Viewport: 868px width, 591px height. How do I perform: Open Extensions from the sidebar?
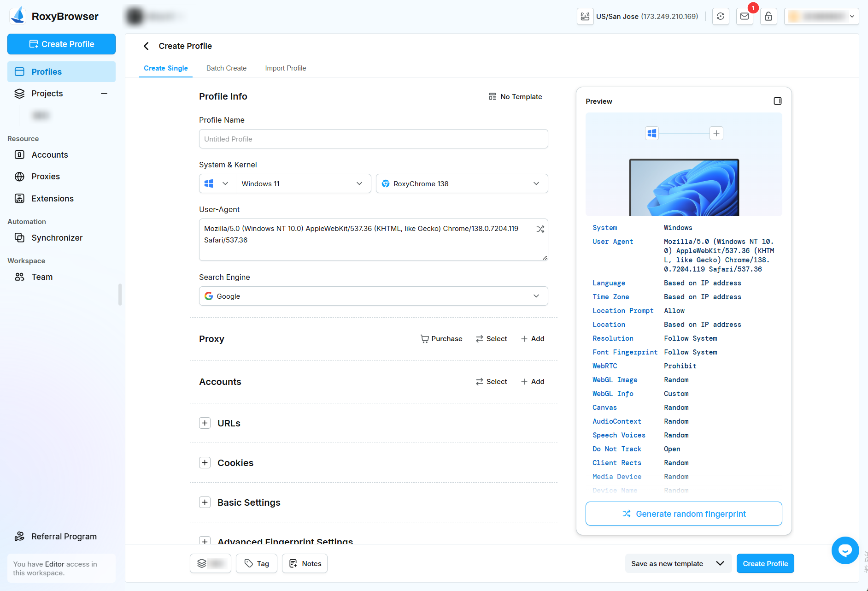pyautogui.click(x=52, y=198)
